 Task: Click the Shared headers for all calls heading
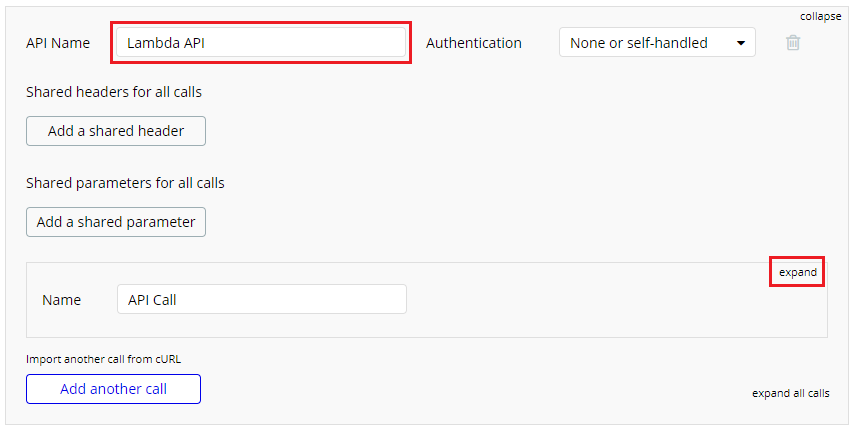point(114,92)
